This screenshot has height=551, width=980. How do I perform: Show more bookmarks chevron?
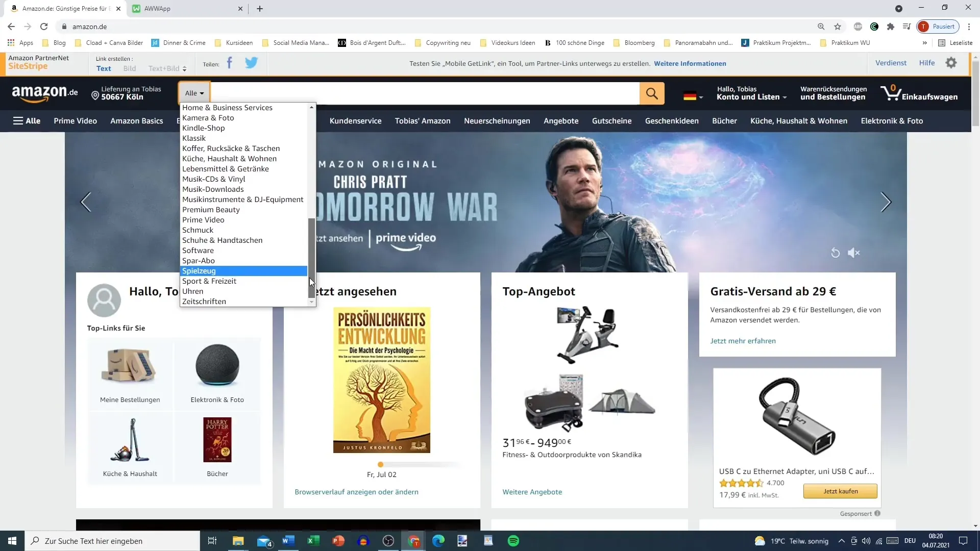coord(924,43)
